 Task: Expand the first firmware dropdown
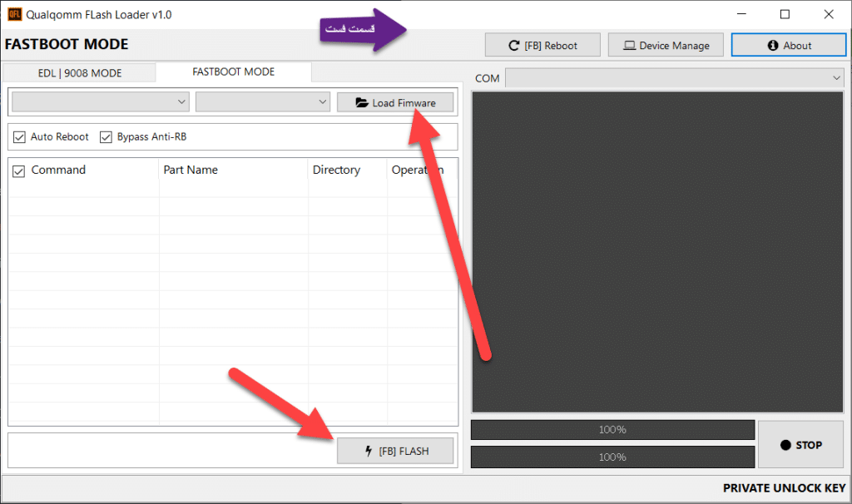coord(101,102)
